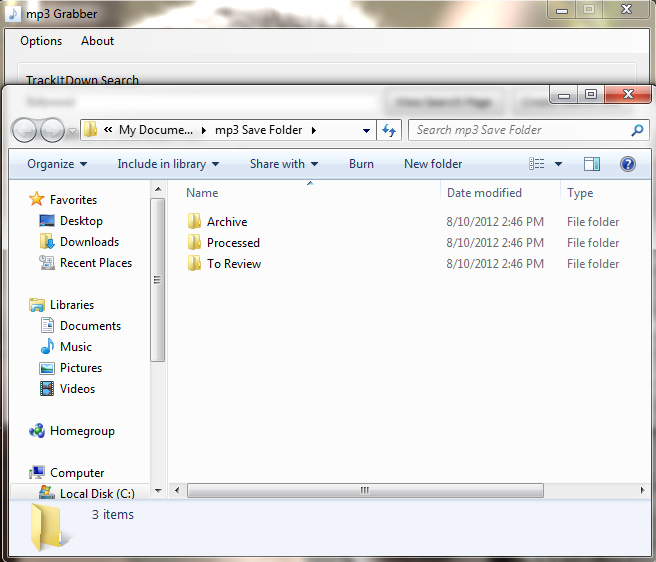Viewport: 656px width, 562px height.
Task: Open Recent Places in navigation pane
Action: (96, 263)
